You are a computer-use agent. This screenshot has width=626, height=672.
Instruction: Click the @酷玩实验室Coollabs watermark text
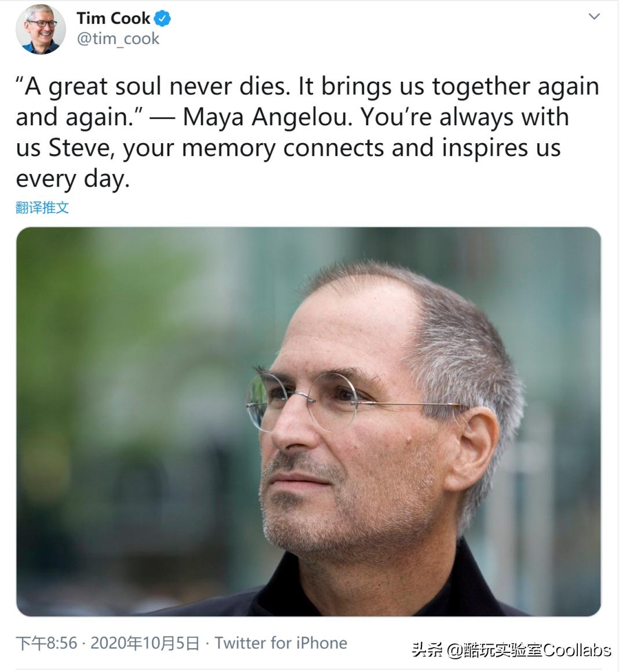pos(529,650)
